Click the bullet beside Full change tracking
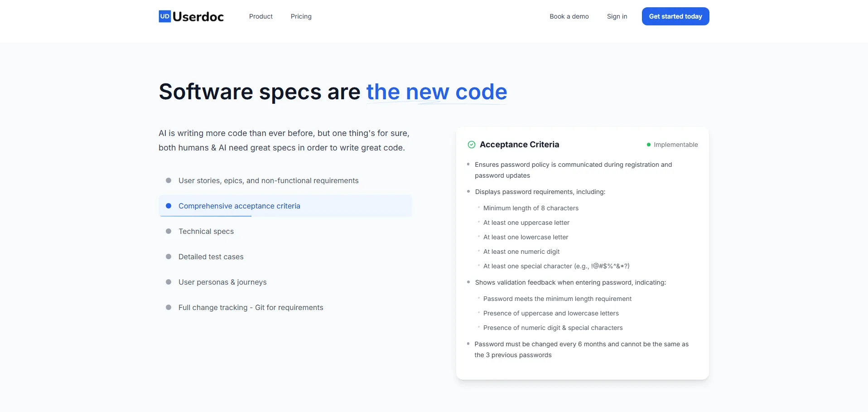Image resolution: width=868 pixels, height=412 pixels. [x=169, y=307]
